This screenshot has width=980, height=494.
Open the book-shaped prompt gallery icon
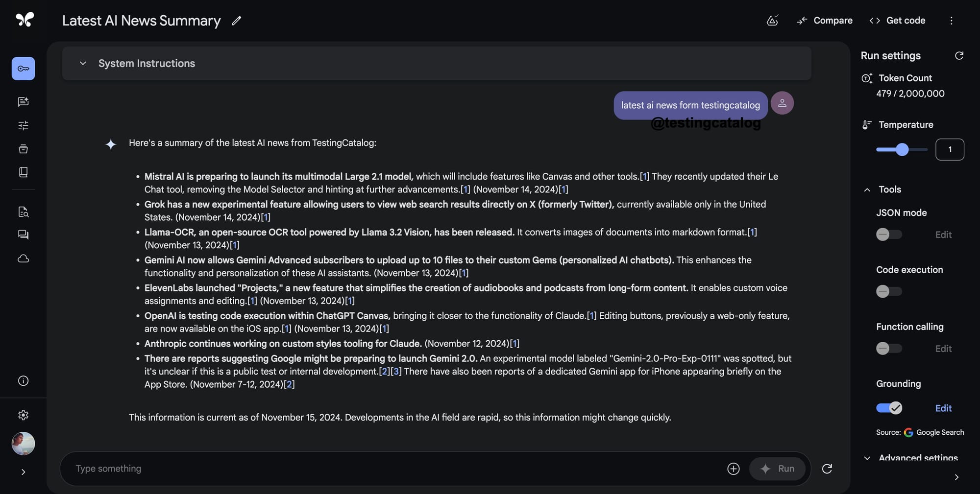pyautogui.click(x=23, y=172)
